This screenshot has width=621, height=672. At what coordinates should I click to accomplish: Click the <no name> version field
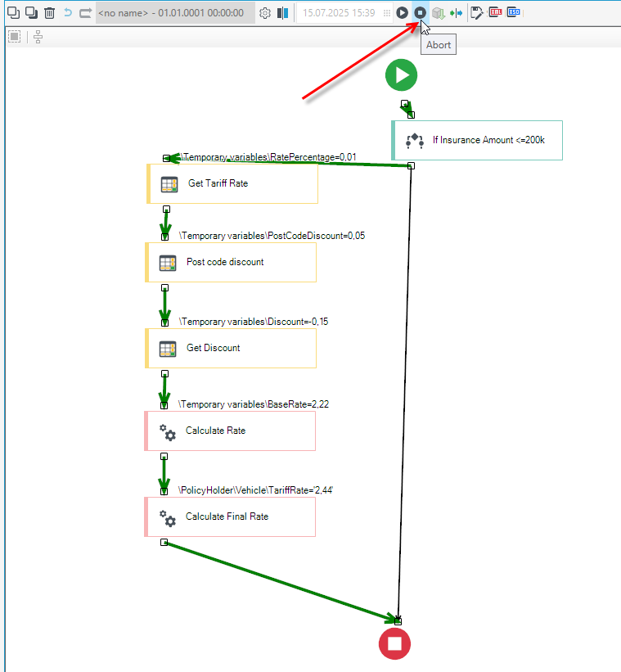[x=175, y=13]
